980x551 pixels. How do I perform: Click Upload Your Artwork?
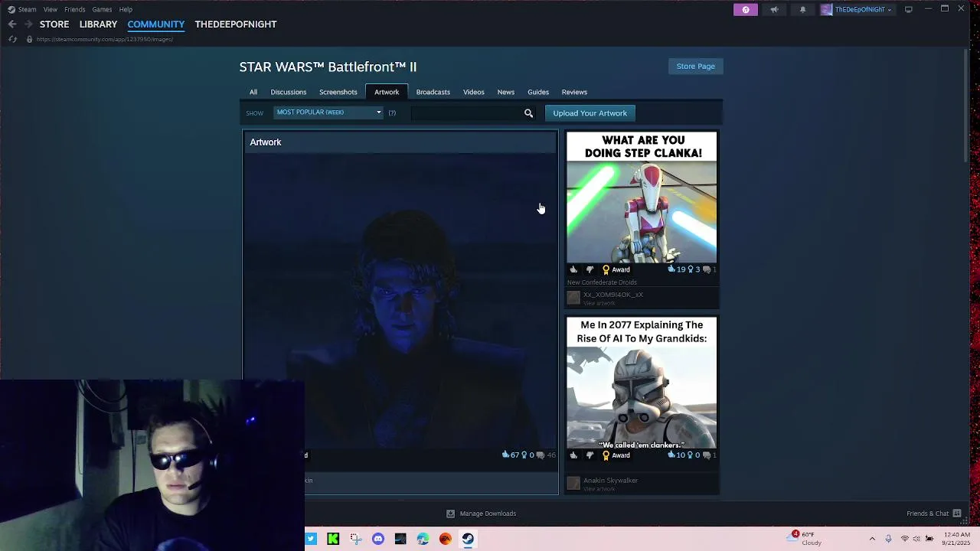coord(590,113)
